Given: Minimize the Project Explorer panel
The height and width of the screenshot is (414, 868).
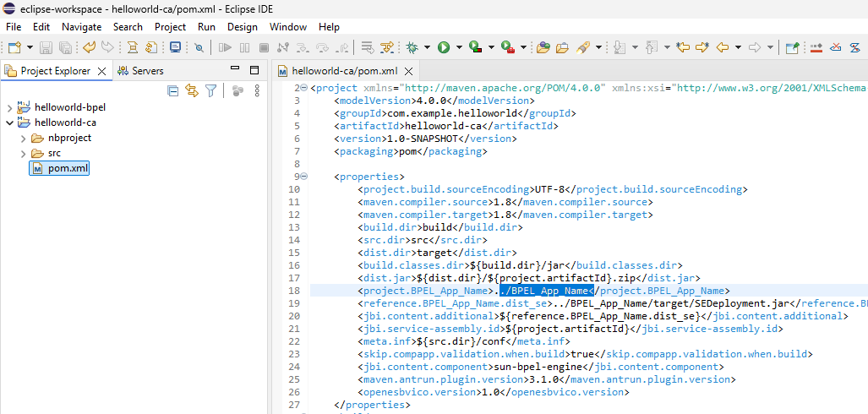Looking at the screenshot, I should point(235,68).
